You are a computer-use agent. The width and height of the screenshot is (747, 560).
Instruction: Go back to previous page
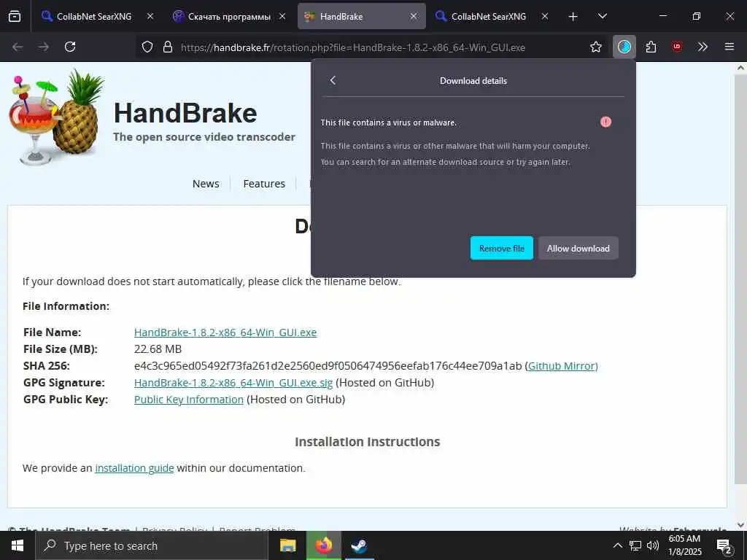[18, 47]
